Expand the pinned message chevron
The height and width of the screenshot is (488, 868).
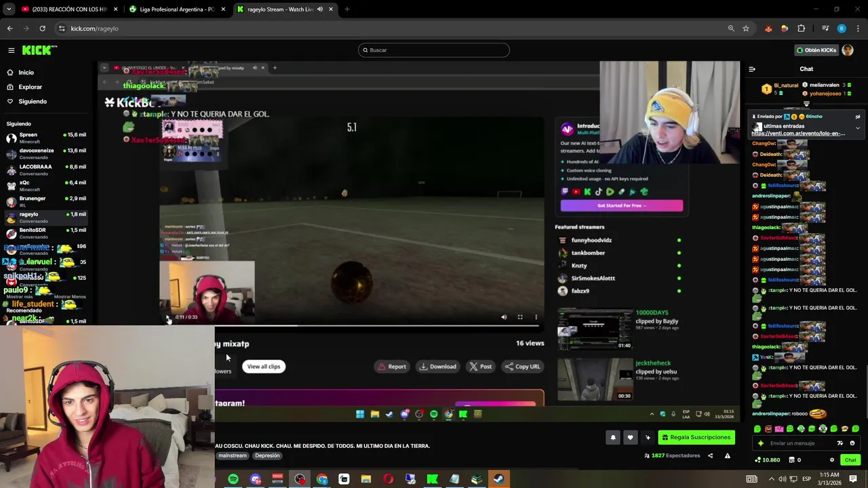pyautogui.click(x=858, y=127)
